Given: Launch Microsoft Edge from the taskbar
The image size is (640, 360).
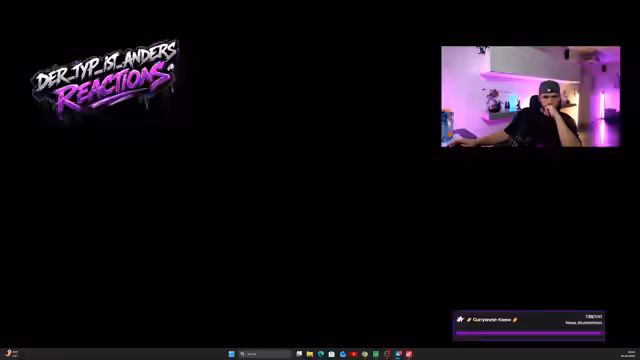Looking at the screenshot, I should 321,354.
